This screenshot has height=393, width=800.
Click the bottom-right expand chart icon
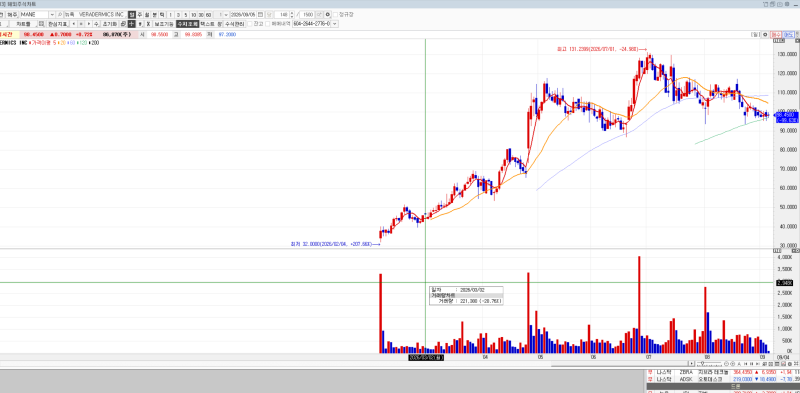pyautogui.click(x=796, y=363)
